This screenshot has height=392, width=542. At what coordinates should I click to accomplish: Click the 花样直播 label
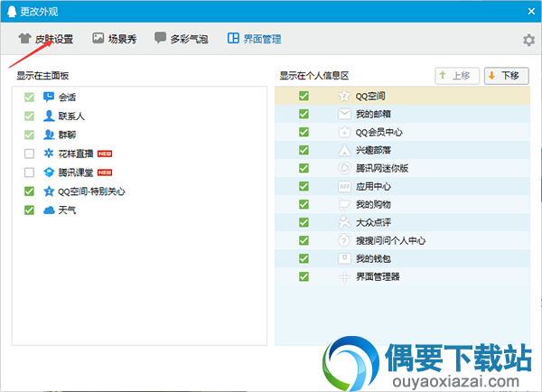76,154
